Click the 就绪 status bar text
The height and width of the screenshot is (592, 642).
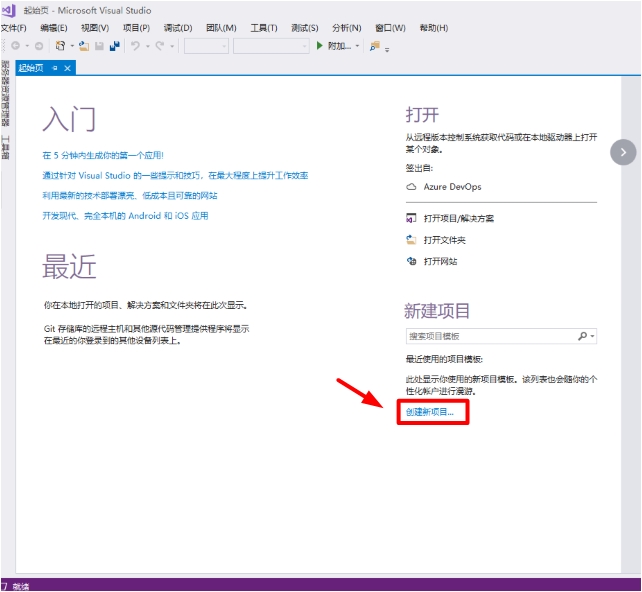(x=20, y=586)
